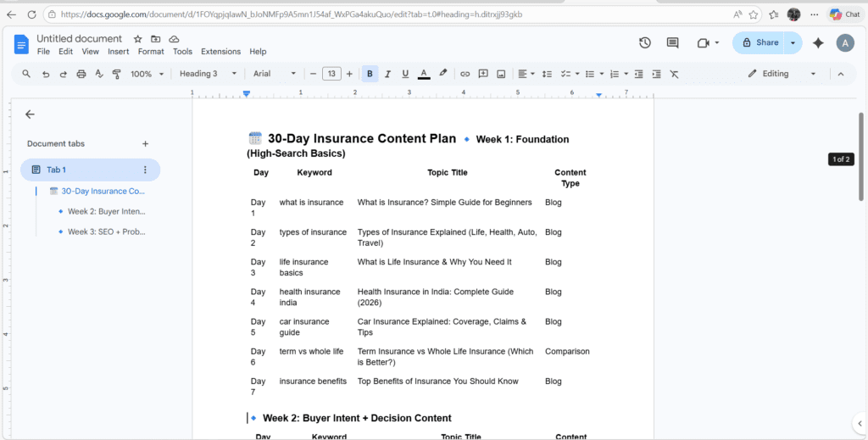Choose text color with underlined A
The image size is (868, 440).
click(x=424, y=74)
